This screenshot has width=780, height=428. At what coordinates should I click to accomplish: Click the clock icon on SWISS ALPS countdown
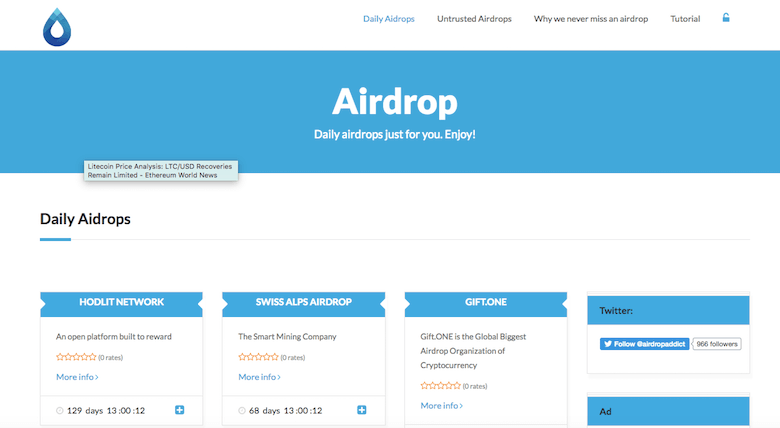pyautogui.click(x=242, y=411)
